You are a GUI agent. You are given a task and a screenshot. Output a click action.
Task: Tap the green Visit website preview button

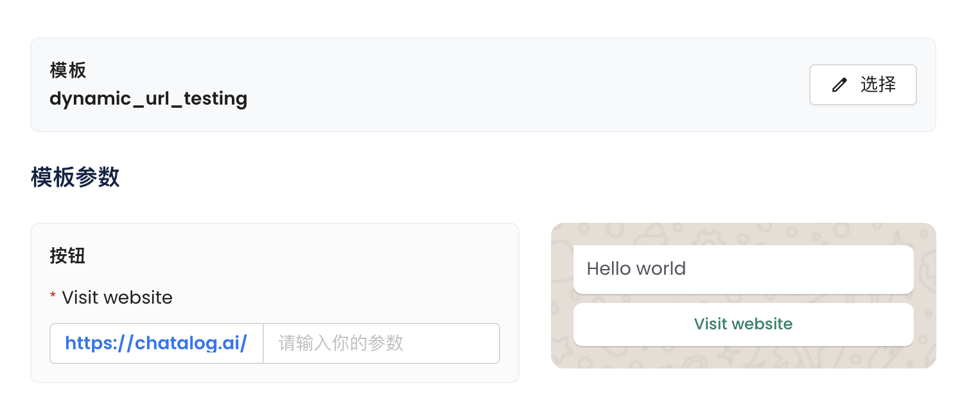[743, 324]
